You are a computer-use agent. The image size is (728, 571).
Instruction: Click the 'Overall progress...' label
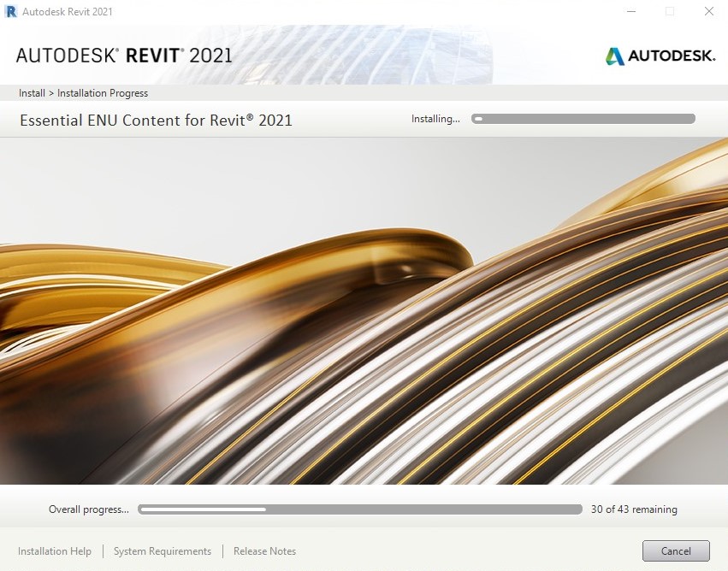(x=89, y=509)
